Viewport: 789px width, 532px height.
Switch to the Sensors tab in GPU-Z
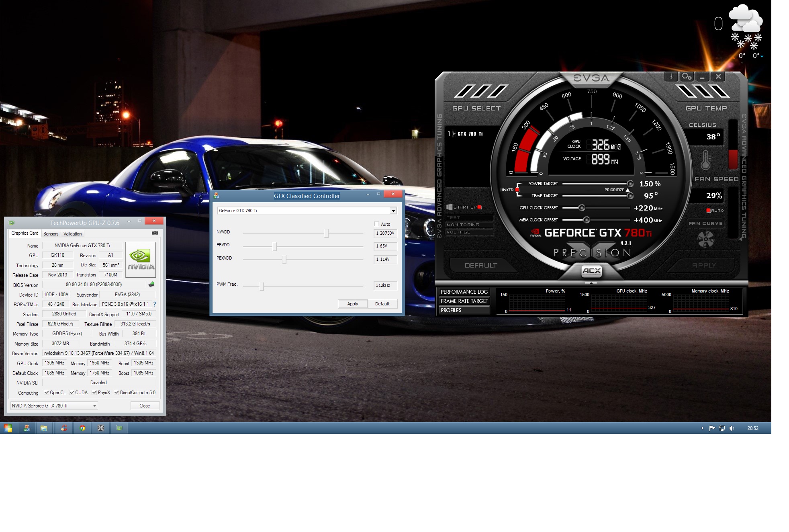coord(51,234)
